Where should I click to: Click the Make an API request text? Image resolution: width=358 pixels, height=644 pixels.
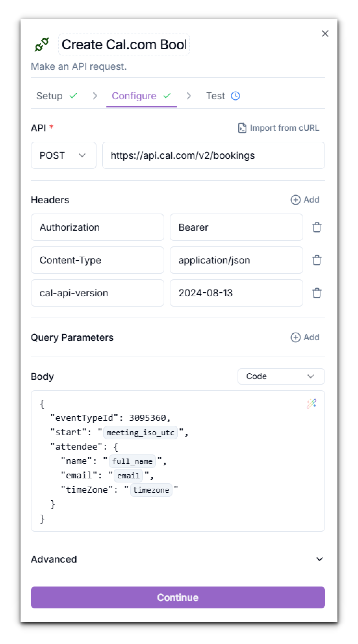pyautogui.click(x=79, y=66)
